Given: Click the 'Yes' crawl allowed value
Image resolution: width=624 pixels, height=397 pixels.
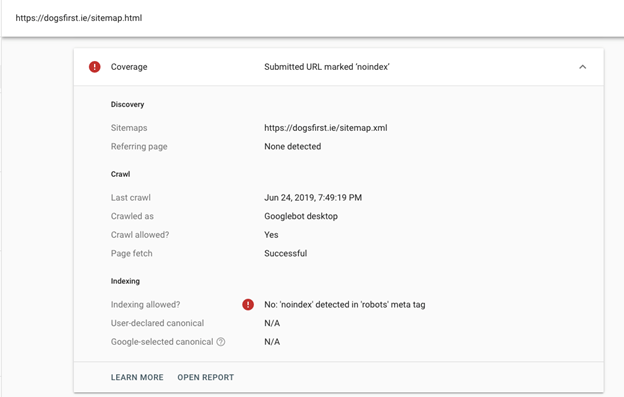Looking at the screenshot, I should [x=271, y=235].
